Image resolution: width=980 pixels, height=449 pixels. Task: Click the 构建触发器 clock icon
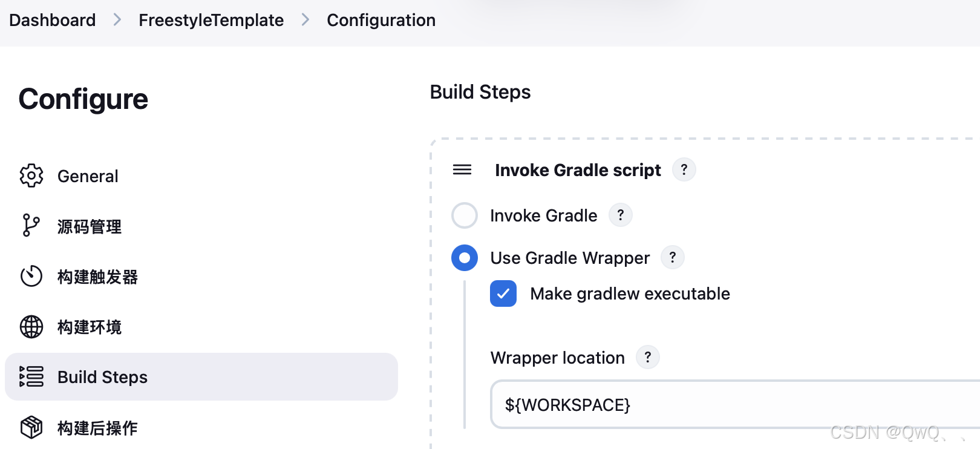pos(31,276)
